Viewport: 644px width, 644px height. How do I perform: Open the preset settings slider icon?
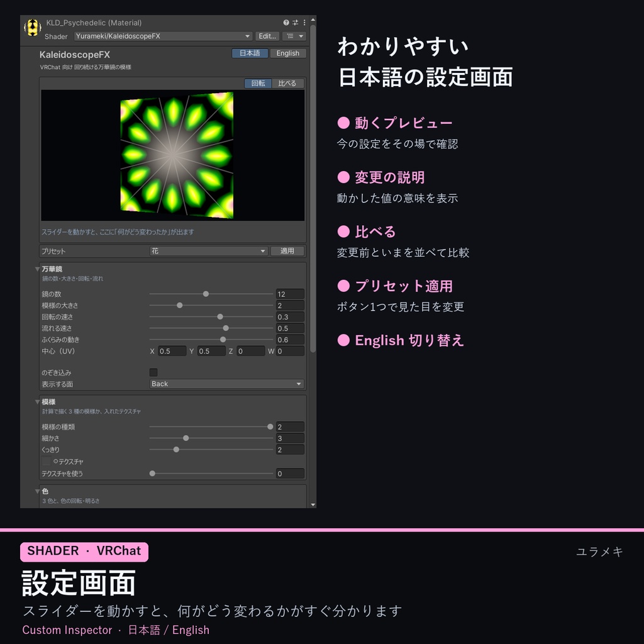click(x=296, y=23)
